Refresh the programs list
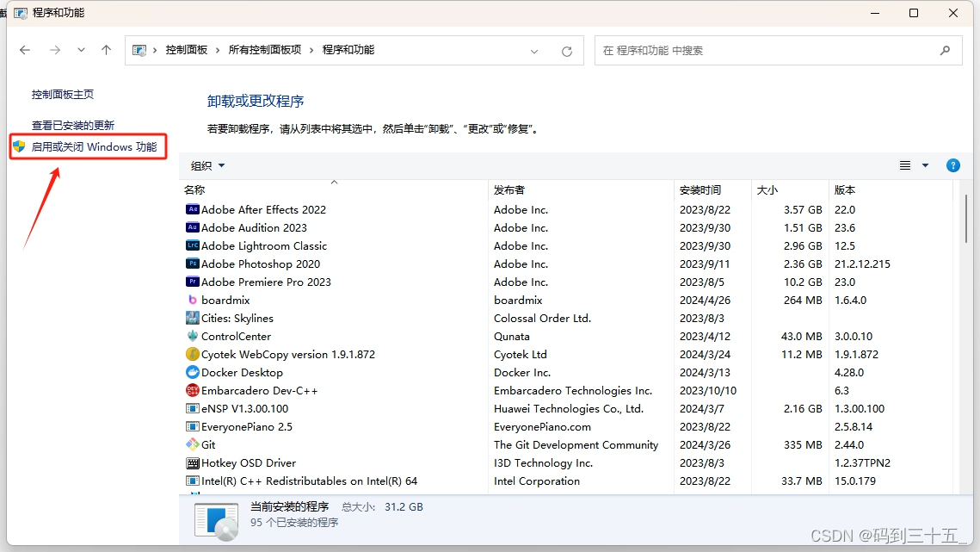980x552 pixels. [x=567, y=52]
